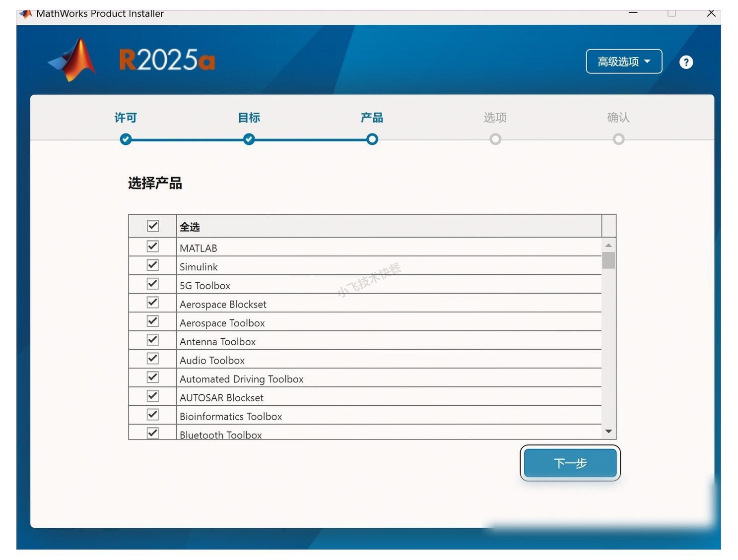The width and height of the screenshot is (738, 560).
Task: Uncheck the Automated Driving Toolbox checkbox
Action: click(153, 377)
